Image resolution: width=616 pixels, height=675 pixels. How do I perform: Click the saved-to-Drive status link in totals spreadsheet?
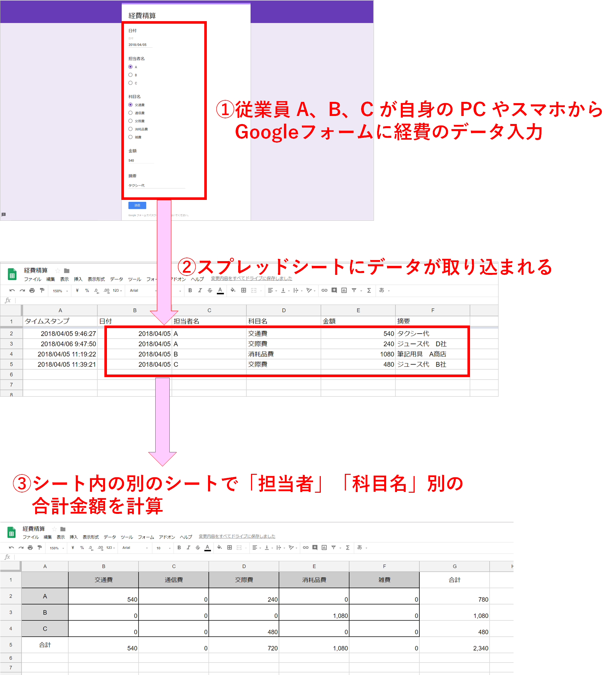coord(237,536)
